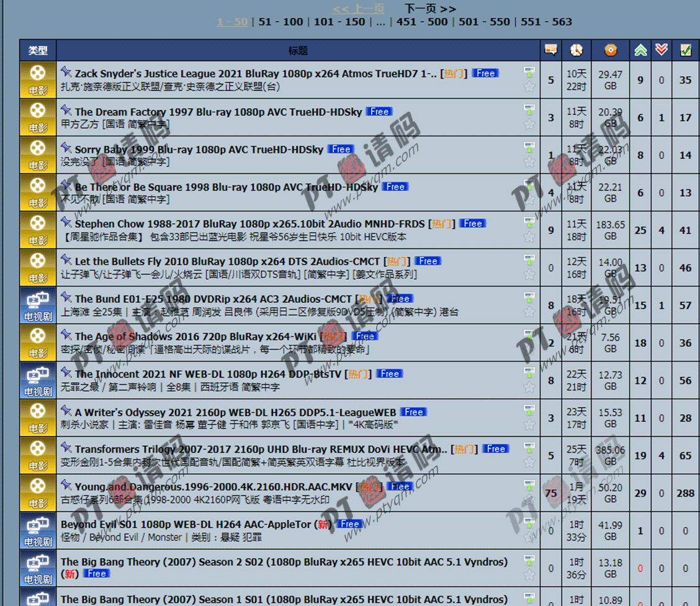Sort by completed checkmark icon
Screen dimensions: 700x606
click(x=686, y=50)
